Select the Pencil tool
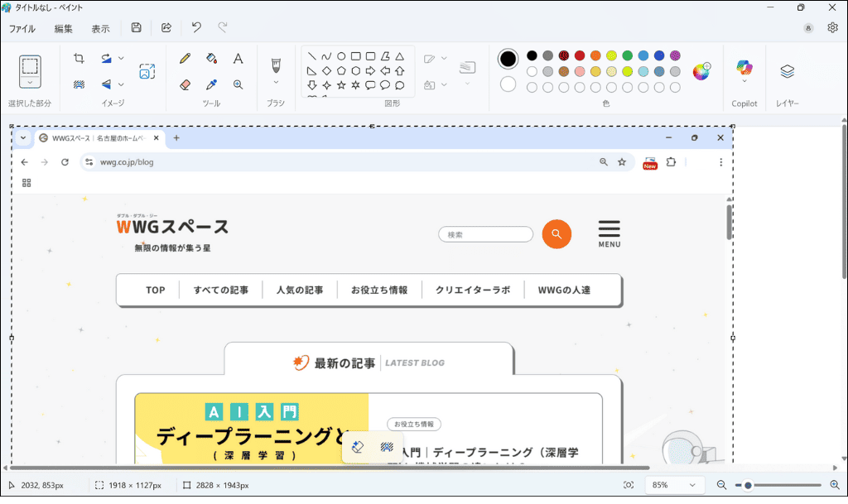The height and width of the screenshot is (504, 848). click(x=184, y=59)
